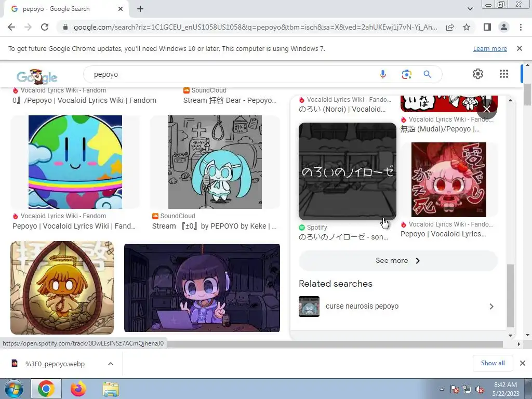The image size is (532, 399).
Task: Dismiss the Chrome update notification bar
Action: [x=520, y=48]
